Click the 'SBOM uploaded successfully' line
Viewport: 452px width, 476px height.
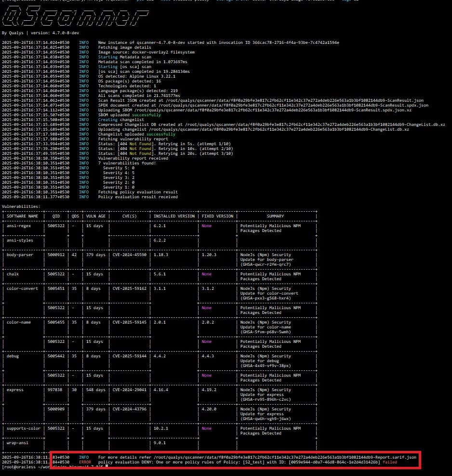pyautogui.click(x=129, y=115)
